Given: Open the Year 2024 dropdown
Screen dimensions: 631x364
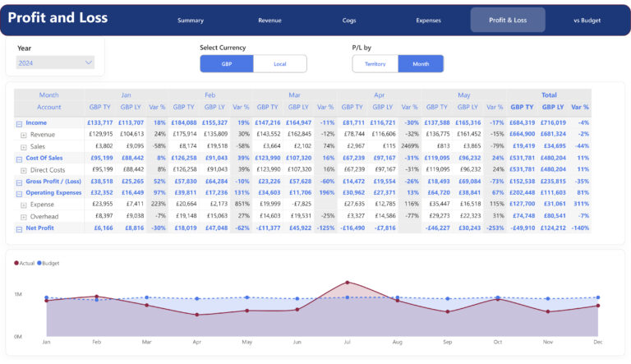Looking at the screenshot, I should [56, 62].
